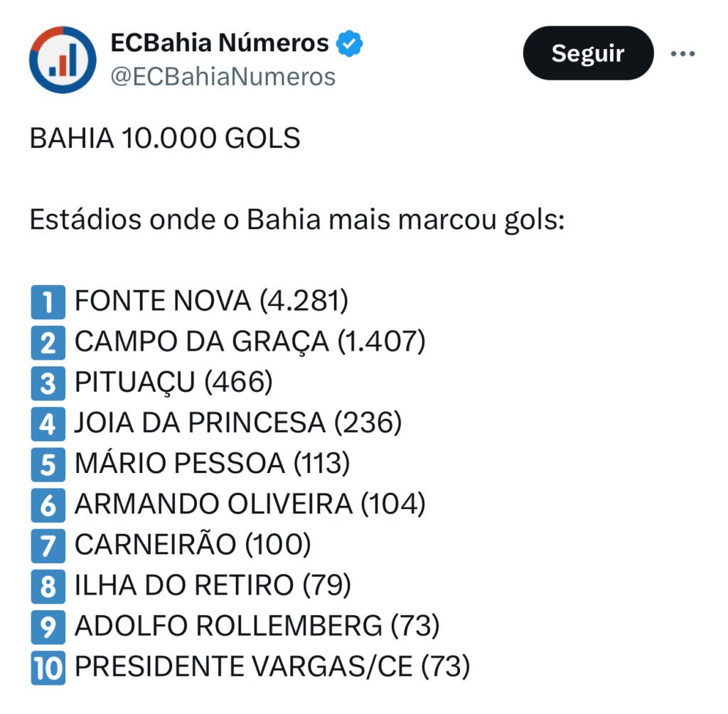
Task: Click the ECBahia Números profile avatar
Action: click(63, 60)
